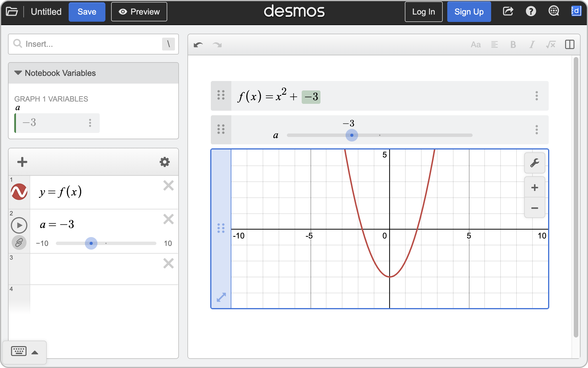Screen dimensions: 588x368
Task: Open the share icon
Action: [x=508, y=11]
